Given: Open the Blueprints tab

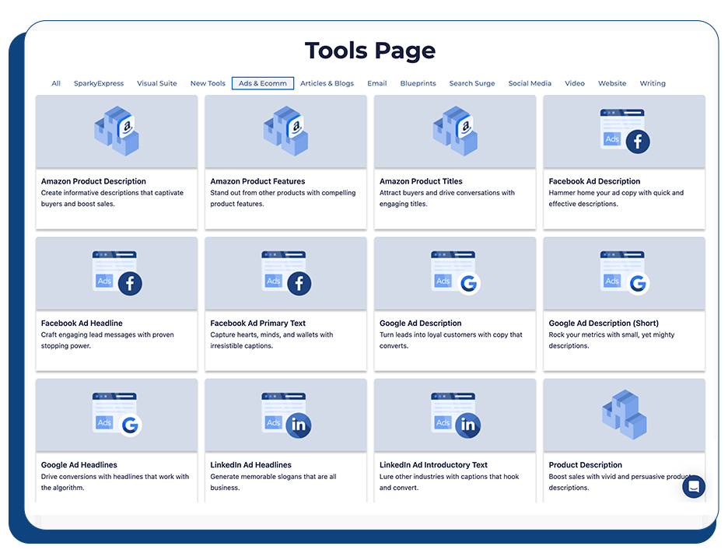Looking at the screenshot, I should pyautogui.click(x=418, y=83).
